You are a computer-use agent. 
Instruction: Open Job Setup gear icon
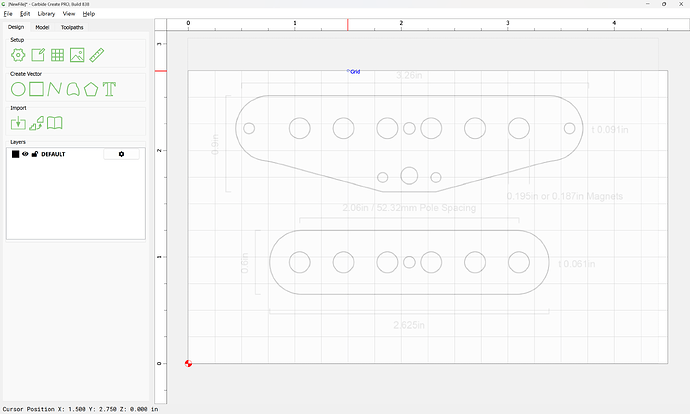18,55
